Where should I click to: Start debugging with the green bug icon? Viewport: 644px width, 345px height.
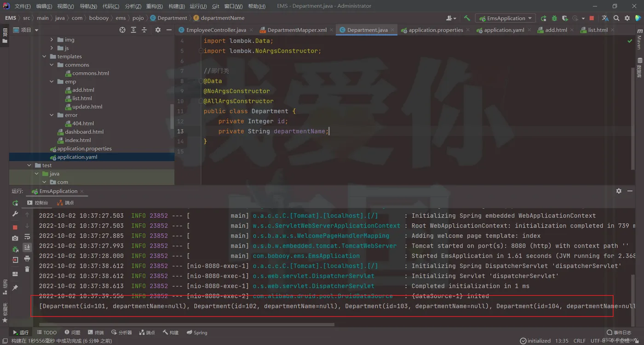(554, 18)
